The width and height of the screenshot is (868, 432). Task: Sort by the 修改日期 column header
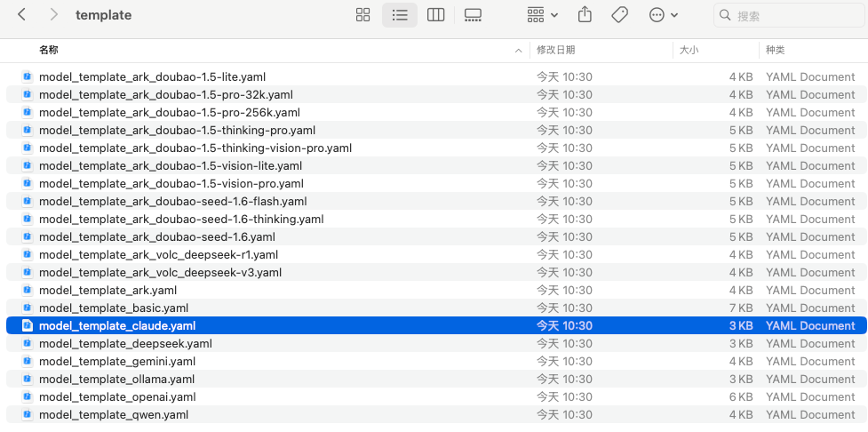(556, 51)
